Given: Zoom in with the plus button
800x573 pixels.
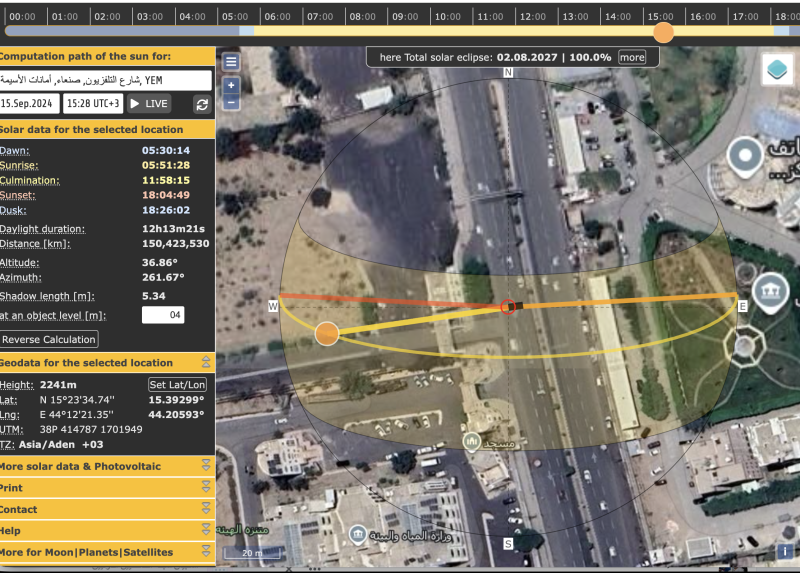Looking at the screenshot, I should [x=231, y=84].
